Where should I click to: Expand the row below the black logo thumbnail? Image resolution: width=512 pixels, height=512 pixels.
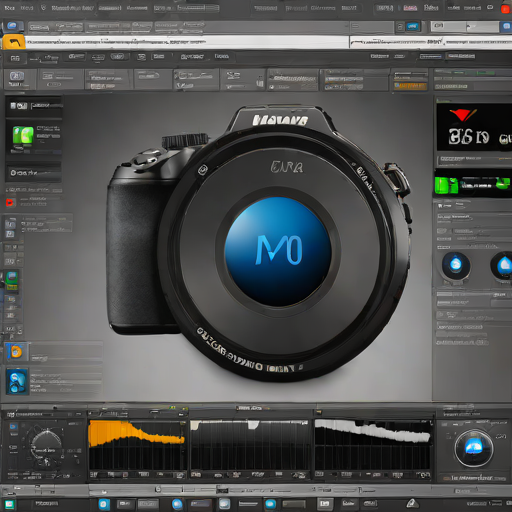click(474, 160)
